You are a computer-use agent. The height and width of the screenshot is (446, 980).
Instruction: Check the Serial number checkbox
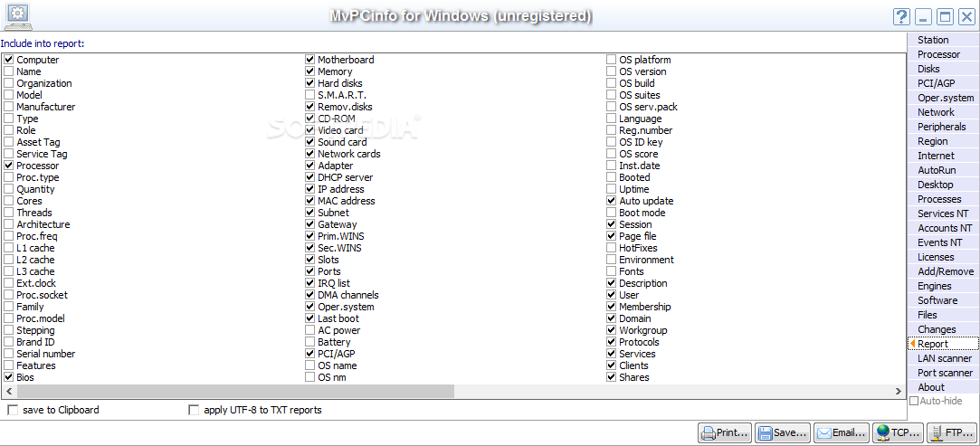coord(9,355)
